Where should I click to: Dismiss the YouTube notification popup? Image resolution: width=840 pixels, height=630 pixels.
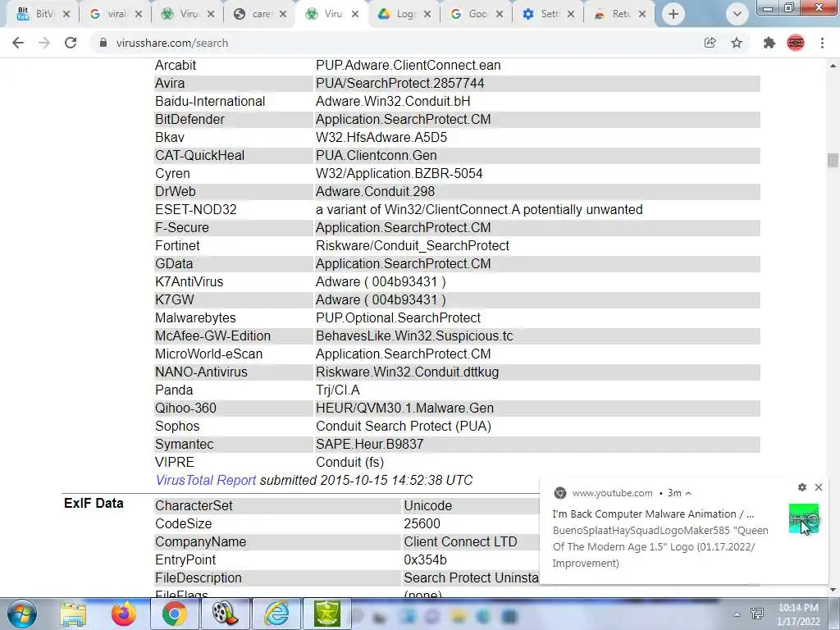coord(819,487)
